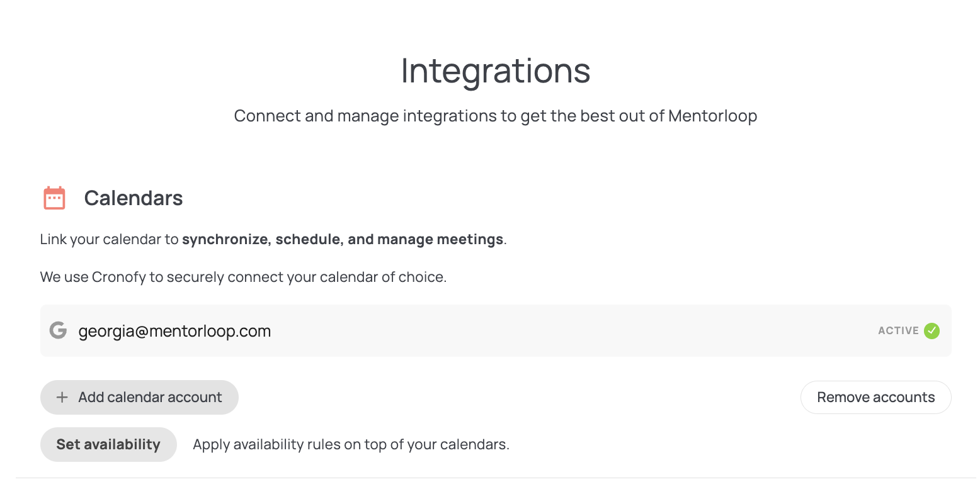Click the Integrations page heading
The width and height of the screenshot is (980, 482).
pos(496,70)
